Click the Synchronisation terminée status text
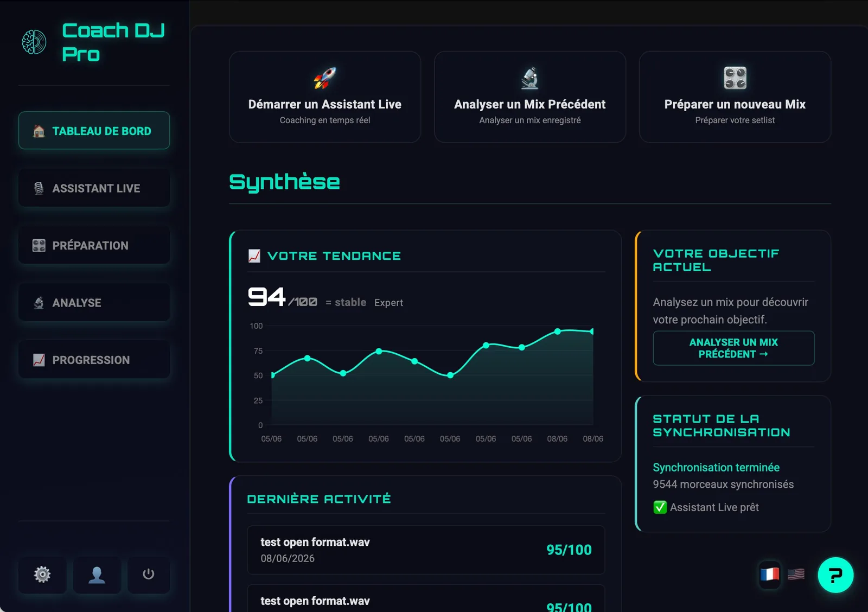 [x=716, y=468]
